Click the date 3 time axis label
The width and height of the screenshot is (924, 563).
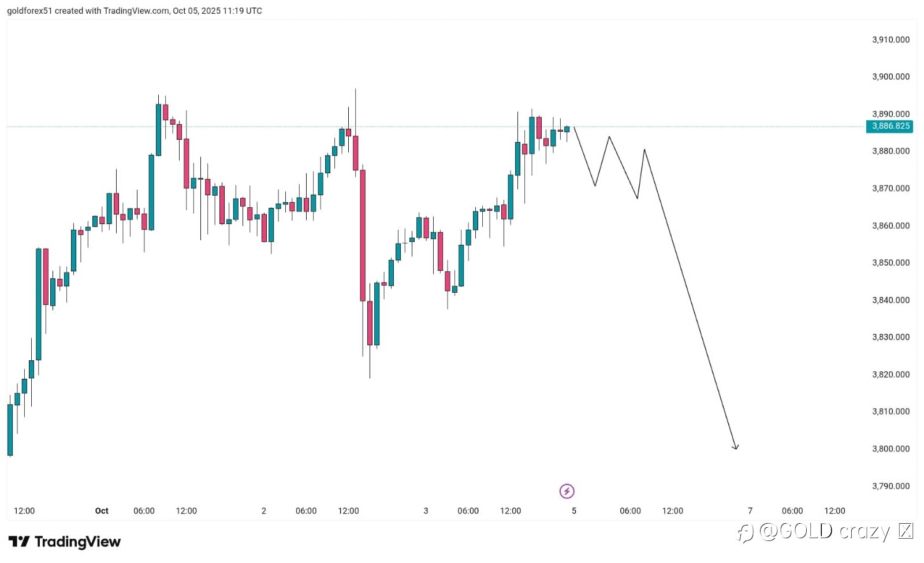coord(426,511)
